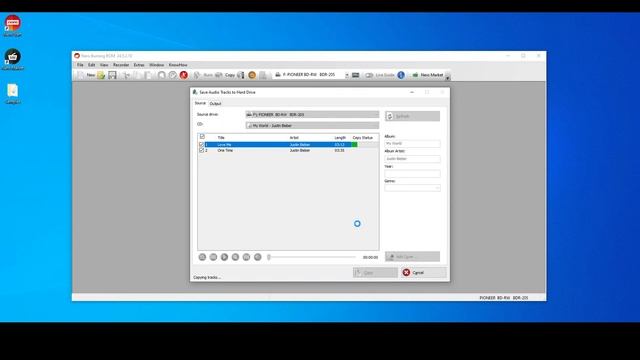Viewport: 640px width, 360px height.
Task: Click the Open file toolbar icon
Action: pyautogui.click(x=101, y=75)
